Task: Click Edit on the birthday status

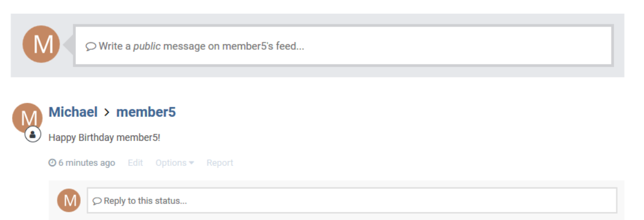Action: pos(135,163)
